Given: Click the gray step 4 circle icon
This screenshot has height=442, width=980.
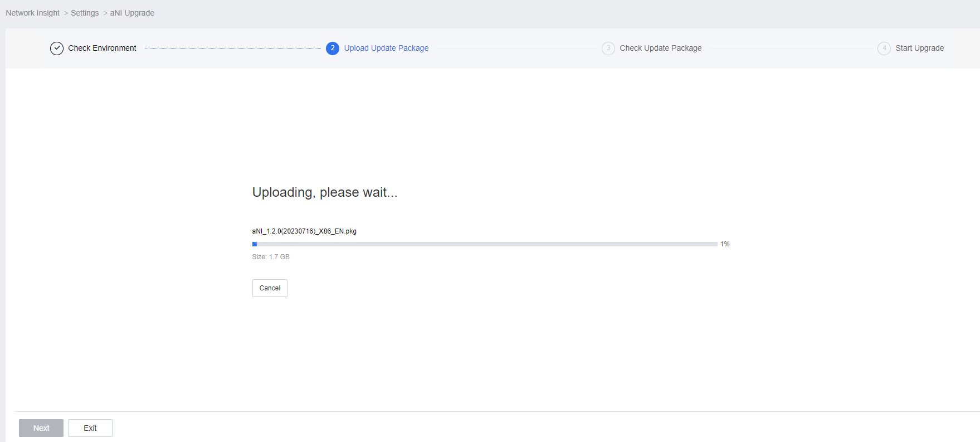Looking at the screenshot, I should 884,48.
